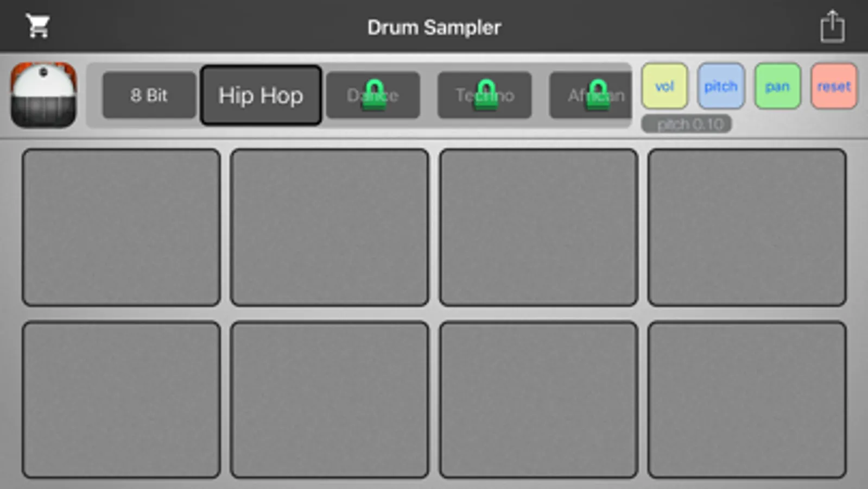Click the drum machine app icon
The height and width of the screenshot is (489, 868).
coord(43,95)
